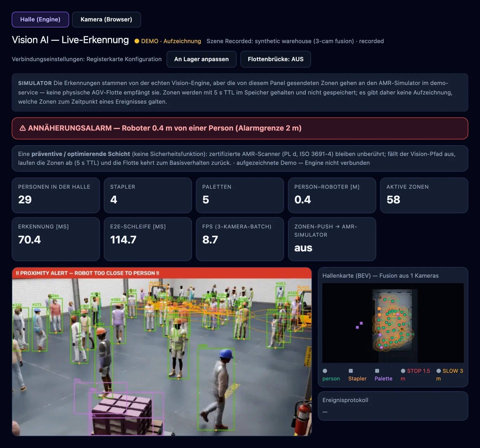
Task: Click the Palette legend square
Action: [377, 371]
